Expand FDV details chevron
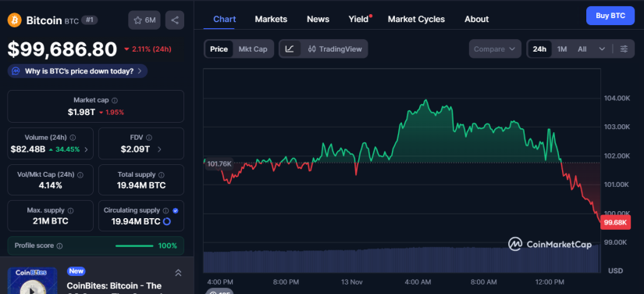 pyautogui.click(x=159, y=149)
